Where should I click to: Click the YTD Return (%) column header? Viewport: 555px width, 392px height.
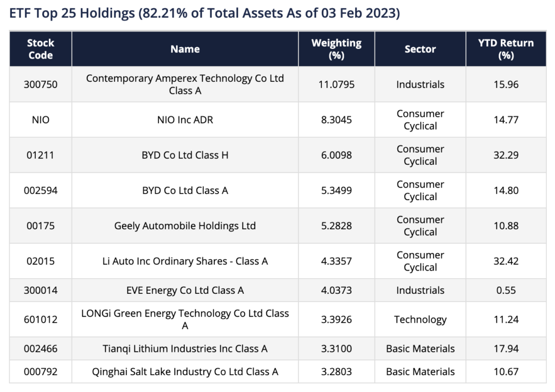click(x=506, y=49)
